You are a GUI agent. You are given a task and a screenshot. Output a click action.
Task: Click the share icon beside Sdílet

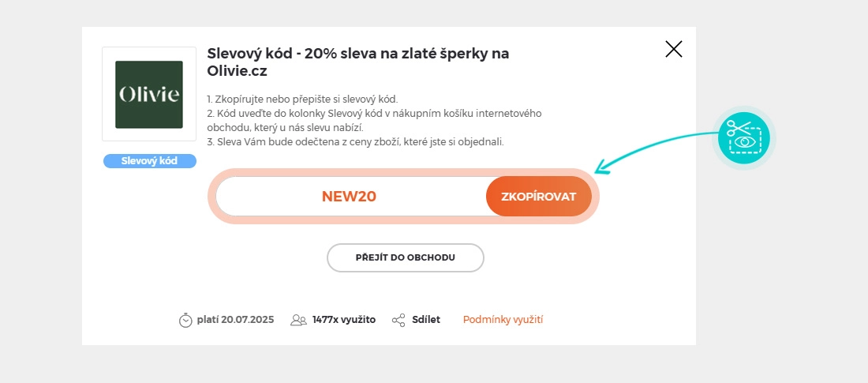pos(398,320)
